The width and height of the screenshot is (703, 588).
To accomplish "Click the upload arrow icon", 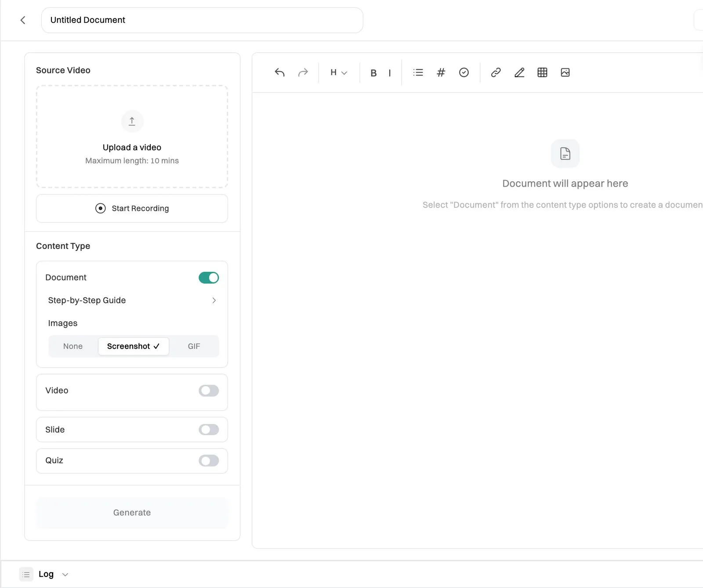I will point(132,121).
